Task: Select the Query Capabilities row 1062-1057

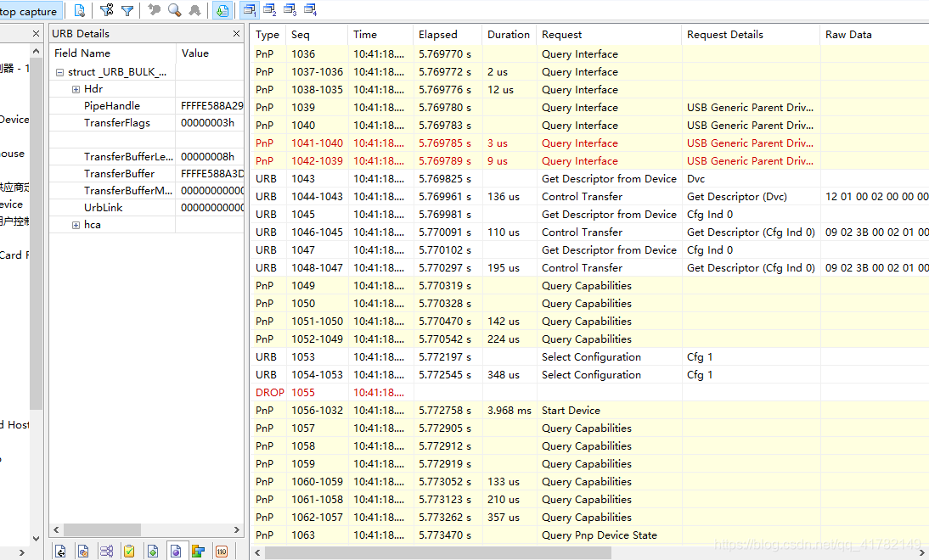Action: (x=589, y=518)
